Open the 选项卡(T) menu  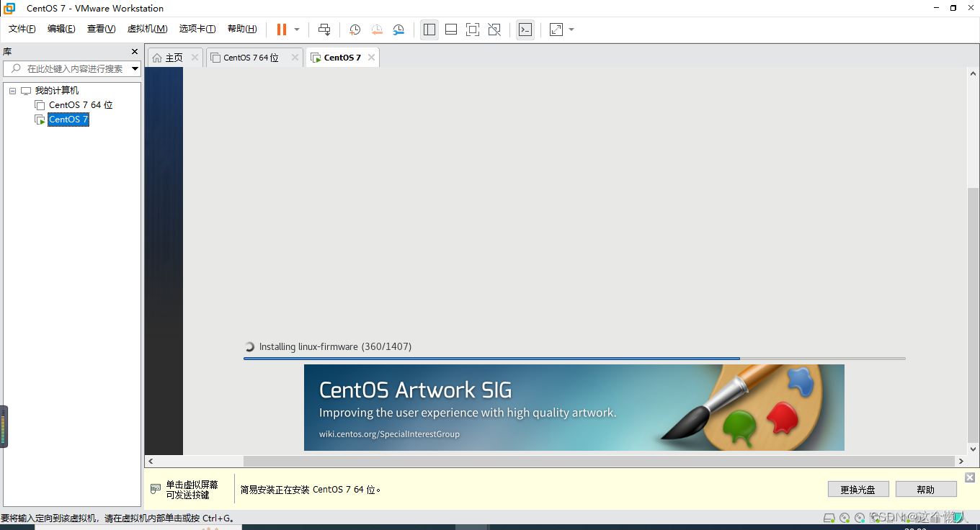tap(197, 29)
